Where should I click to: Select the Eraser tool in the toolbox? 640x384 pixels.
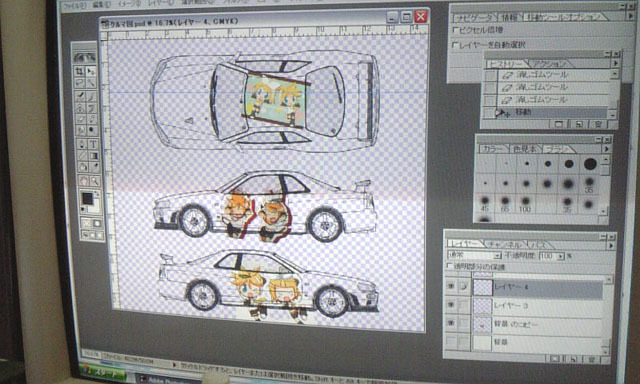81,119
